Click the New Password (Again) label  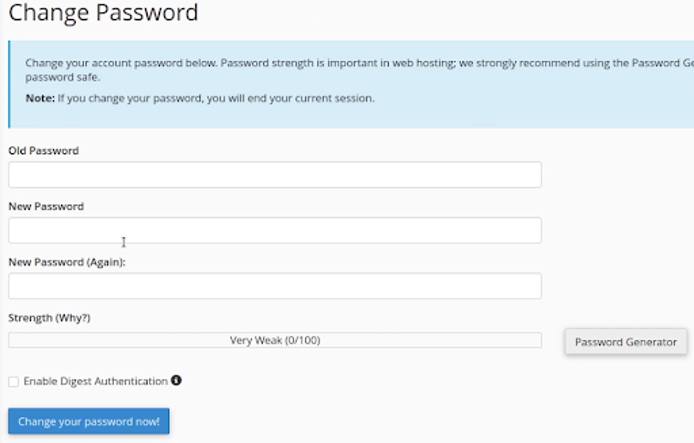pos(67,262)
